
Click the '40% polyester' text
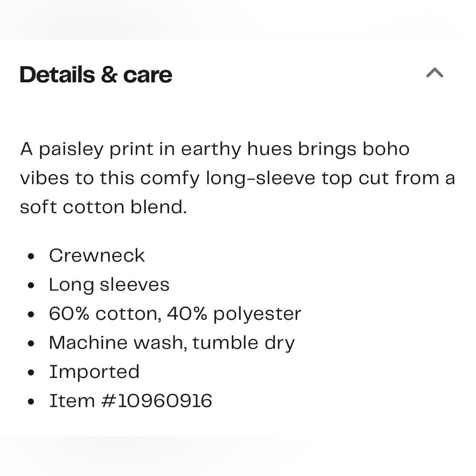pyautogui.click(x=234, y=314)
